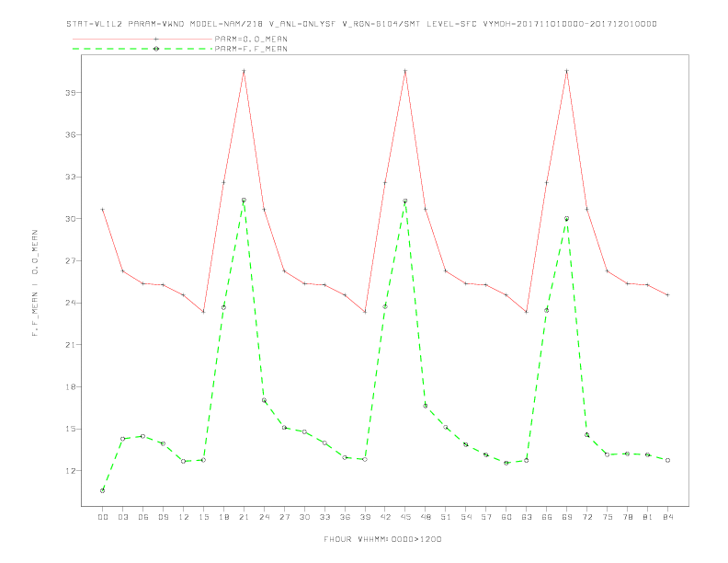Click x-axis tick label 03
Screen dimensions: 728x563
click(122, 517)
